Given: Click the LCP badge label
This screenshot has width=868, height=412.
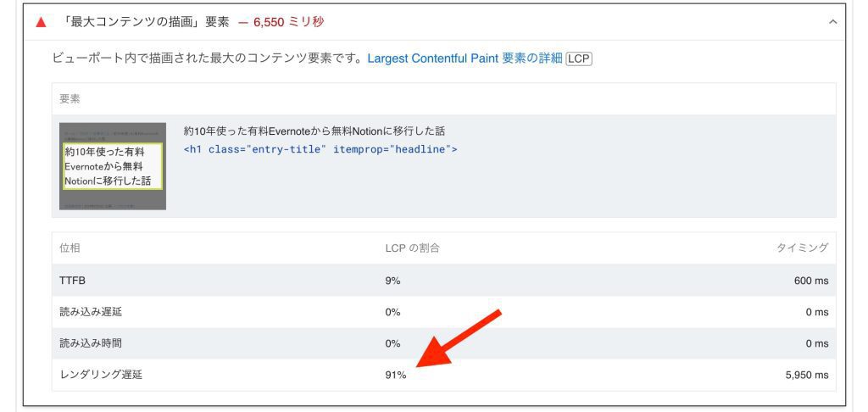Looking at the screenshot, I should tap(579, 58).
